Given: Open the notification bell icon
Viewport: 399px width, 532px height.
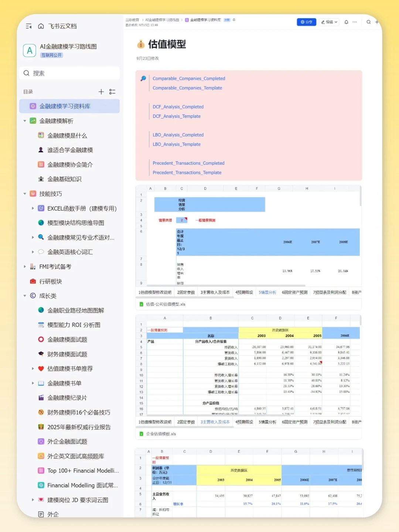Looking at the screenshot, I should (x=346, y=22).
